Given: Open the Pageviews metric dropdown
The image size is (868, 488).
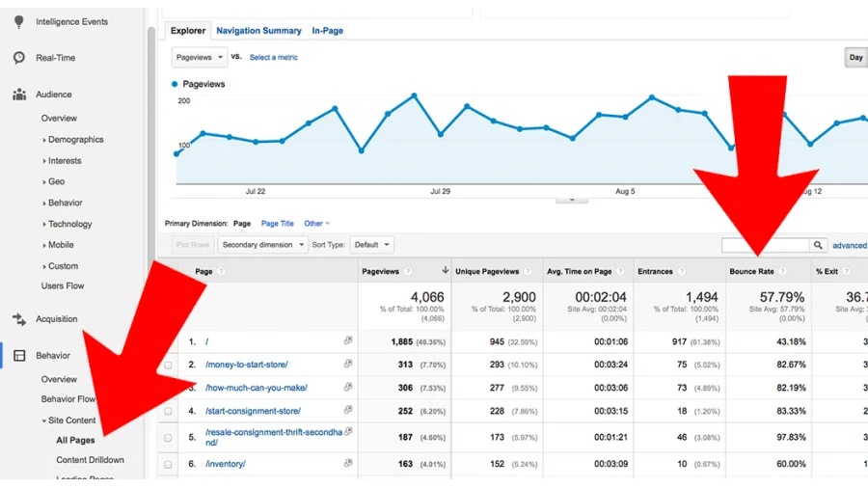Looking at the screenshot, I should (200, 58).
